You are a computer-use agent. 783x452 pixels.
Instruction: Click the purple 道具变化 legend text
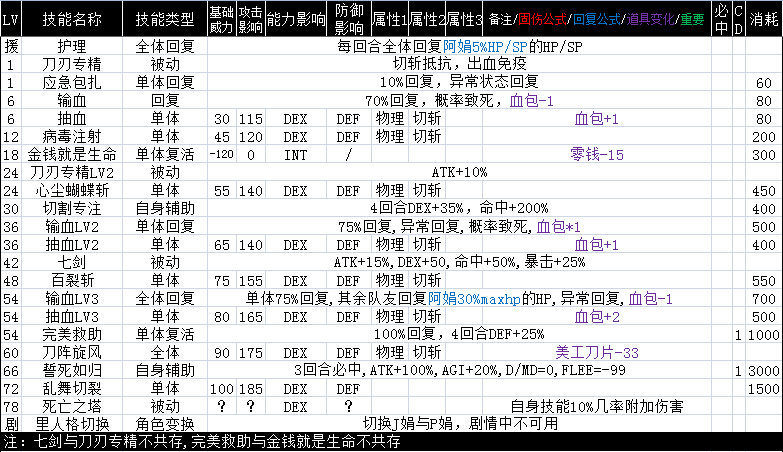(x=651, y=19)
